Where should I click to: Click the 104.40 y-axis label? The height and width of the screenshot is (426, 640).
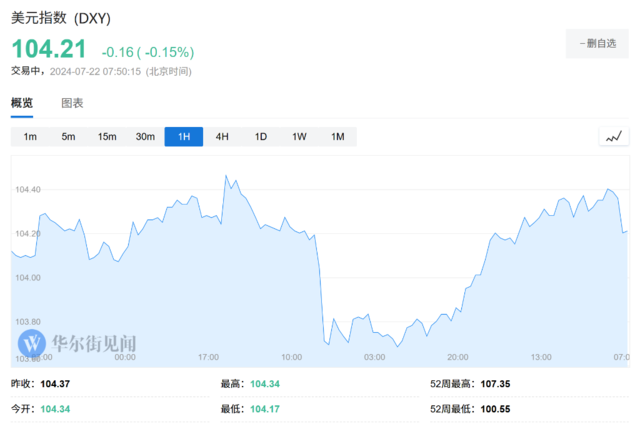(28, 190)
